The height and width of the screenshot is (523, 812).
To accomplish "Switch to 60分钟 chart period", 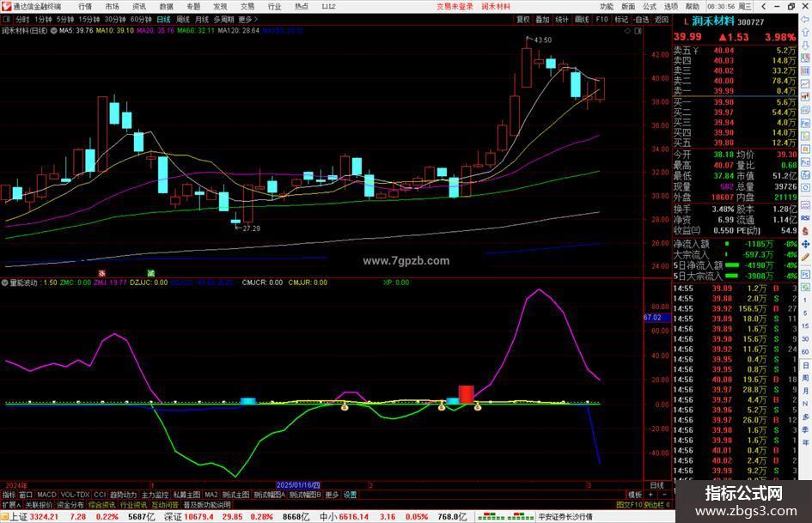I will point(141,19).
